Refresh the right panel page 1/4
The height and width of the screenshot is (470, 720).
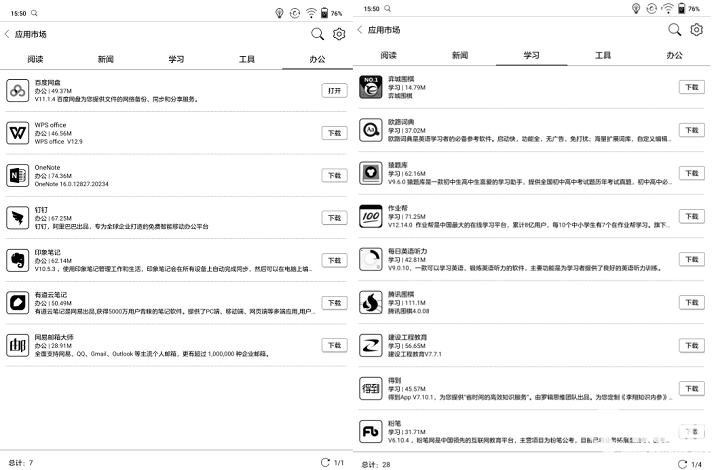pyautogui.click(x=682, y=464)
